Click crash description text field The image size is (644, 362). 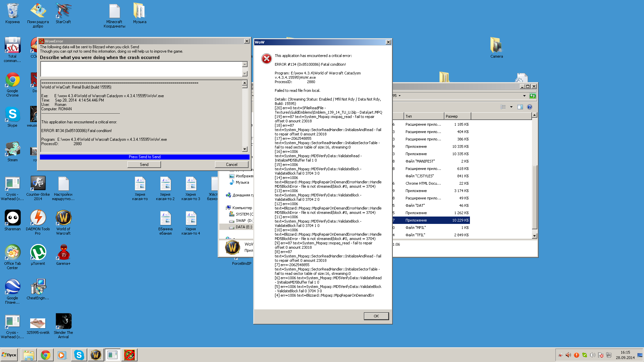(141, 69)
